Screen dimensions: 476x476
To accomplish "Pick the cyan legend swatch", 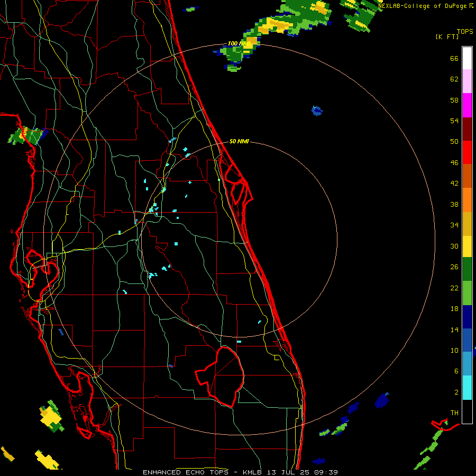I will 467,388.
